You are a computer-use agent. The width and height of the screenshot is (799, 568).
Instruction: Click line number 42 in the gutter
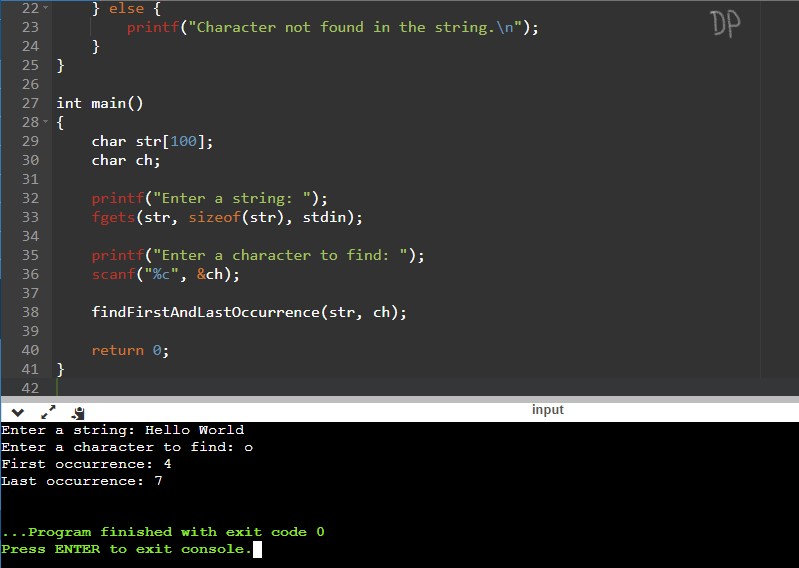[30, 388]
